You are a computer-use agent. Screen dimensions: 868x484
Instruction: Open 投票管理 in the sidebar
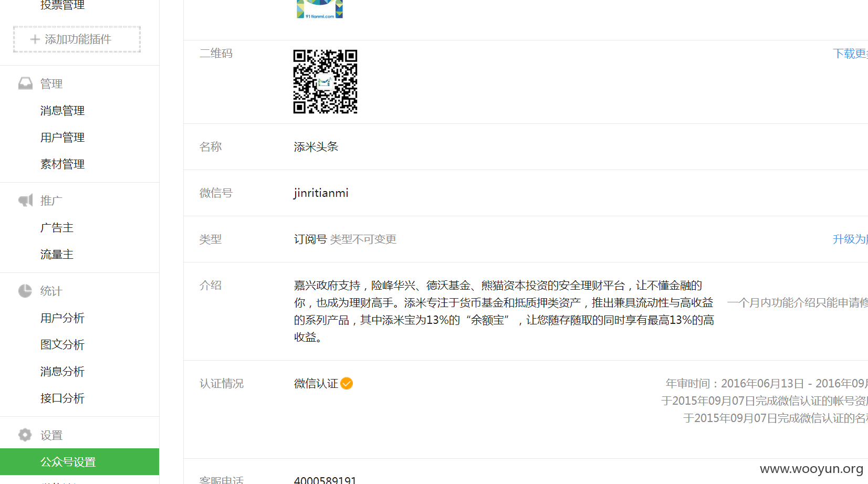tap(62, 5)
